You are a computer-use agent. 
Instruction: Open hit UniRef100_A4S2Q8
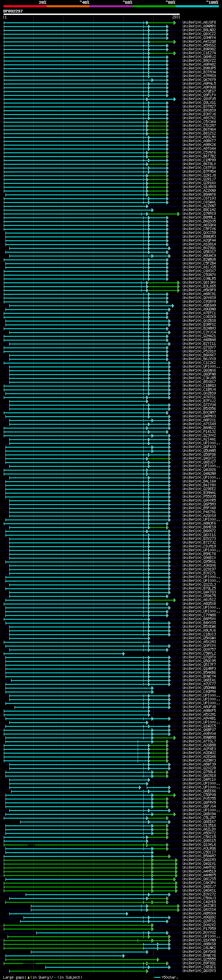click(199, 41)
